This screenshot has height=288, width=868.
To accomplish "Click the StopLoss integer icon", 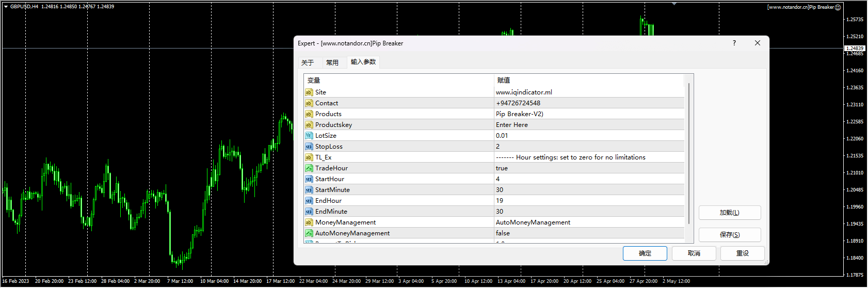I will (x=309, y=147).
